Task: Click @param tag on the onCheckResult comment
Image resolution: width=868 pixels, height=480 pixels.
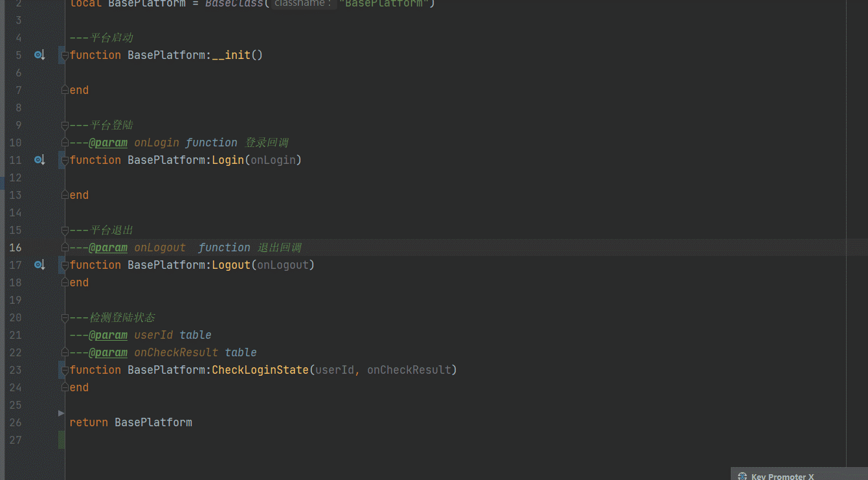Action: click(x=108, y=352)
